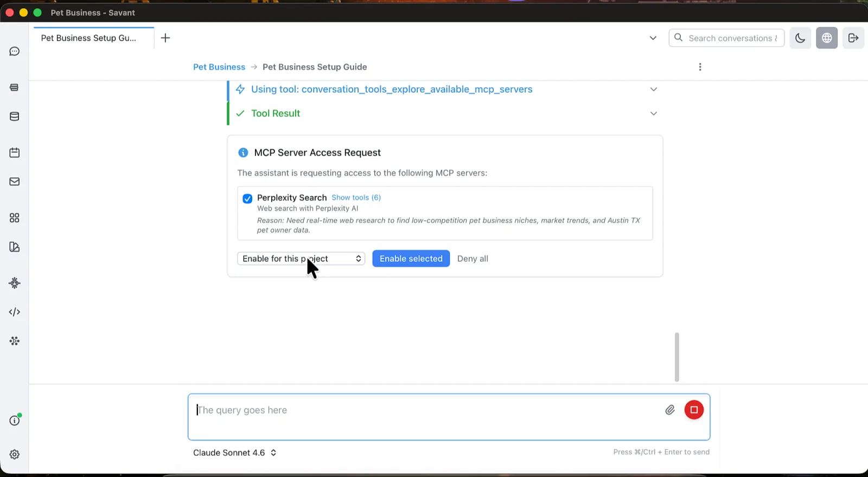Click the conversation vertical scrollbar thumb

pyautogui.click(x=676, y=357)
